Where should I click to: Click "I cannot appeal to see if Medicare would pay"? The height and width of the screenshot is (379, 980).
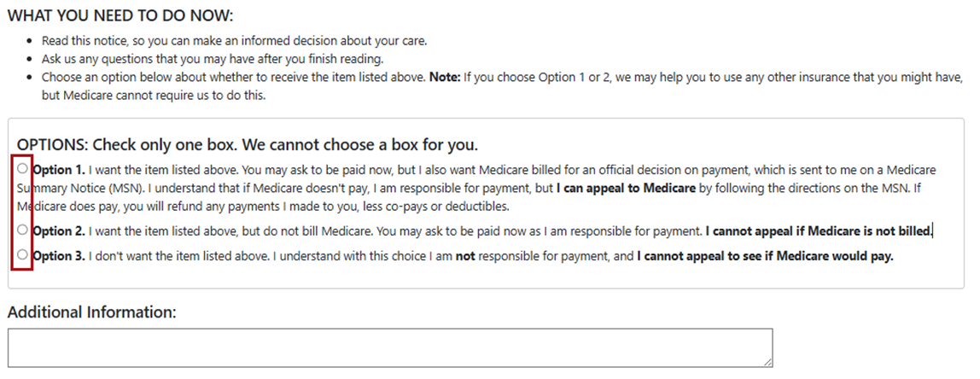[x=765, y=254]
